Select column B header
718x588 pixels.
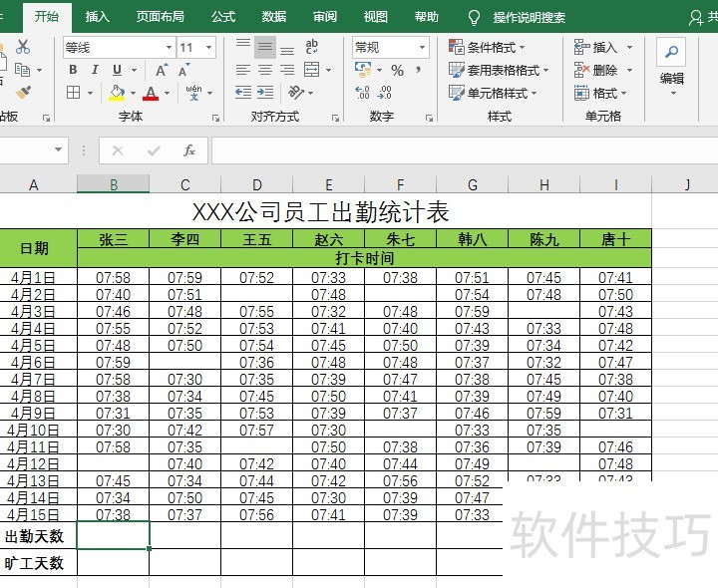[113, 184]
